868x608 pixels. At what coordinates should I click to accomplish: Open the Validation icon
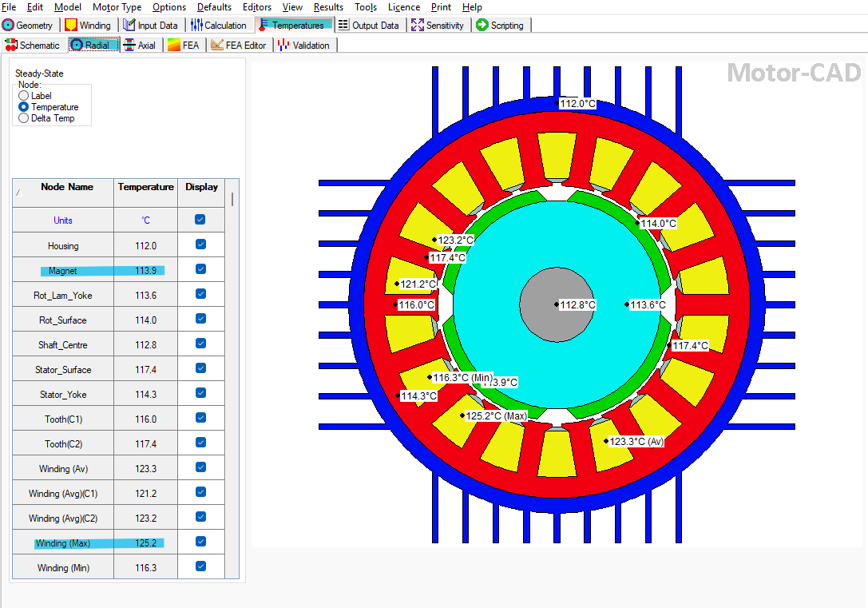coord(283,45)
